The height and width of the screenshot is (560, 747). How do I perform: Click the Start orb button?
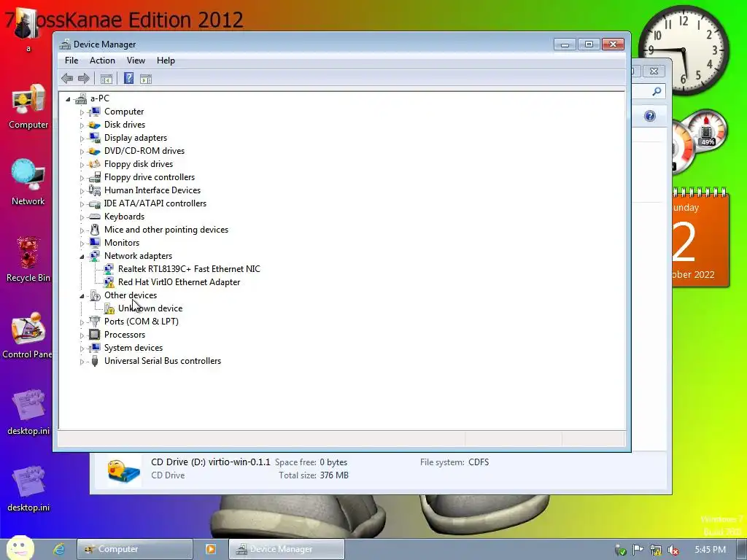(x=20, y=548)
